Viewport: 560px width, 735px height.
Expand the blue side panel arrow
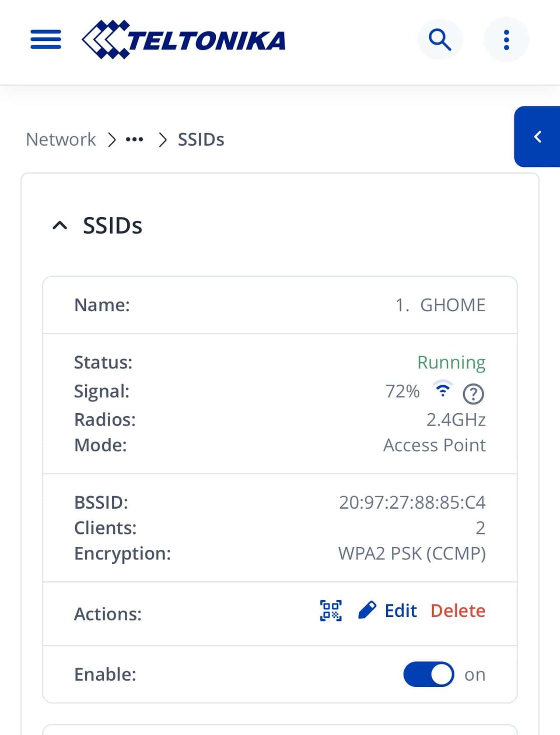click(538, 137)
